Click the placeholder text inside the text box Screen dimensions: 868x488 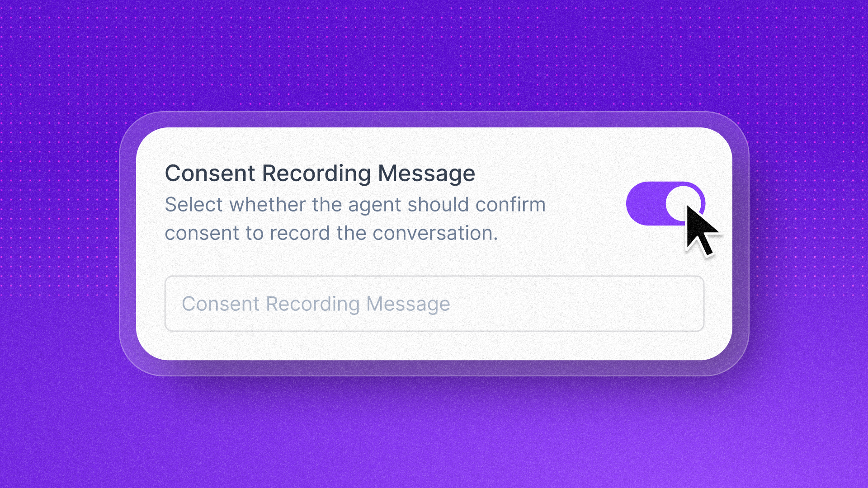click(316, 304)
